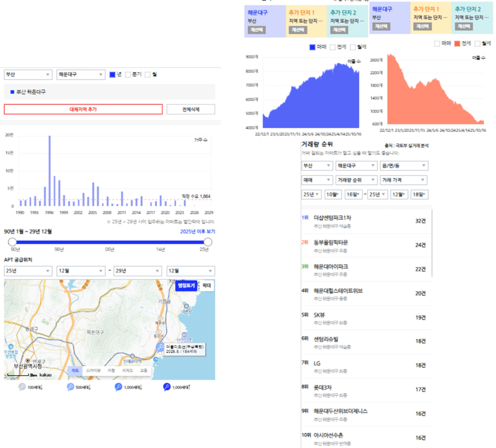
Task: Select 추가 단지 2 tab above blue chart
Action: pos(347,21)
